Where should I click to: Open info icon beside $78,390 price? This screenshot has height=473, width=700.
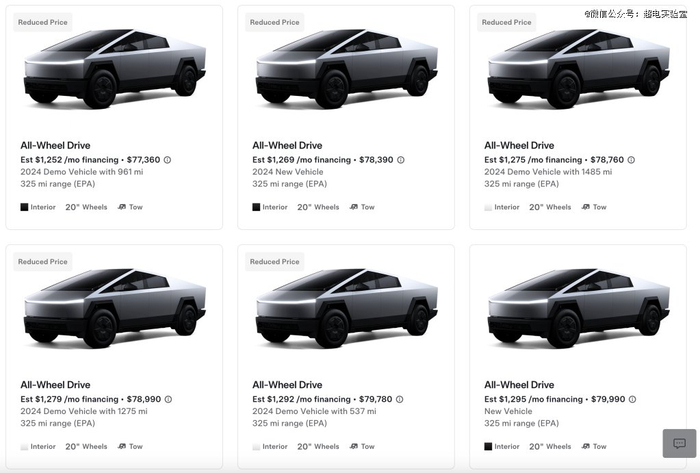tap(399, 160)
